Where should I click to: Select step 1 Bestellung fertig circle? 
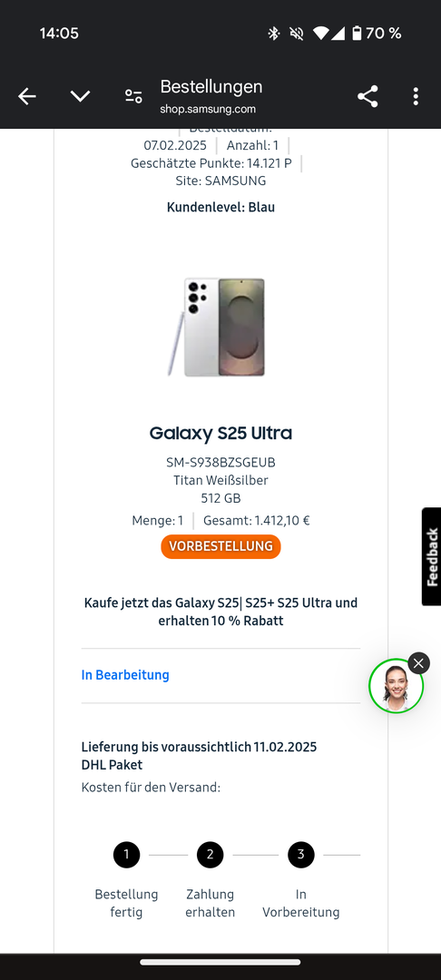(x=127, y=855)
